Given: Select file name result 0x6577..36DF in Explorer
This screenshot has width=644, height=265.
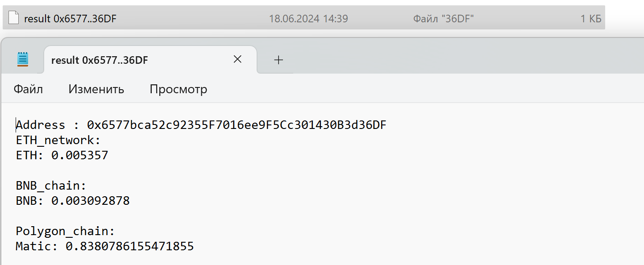Looking at the screenshot, I should click(x=70, y=18).
